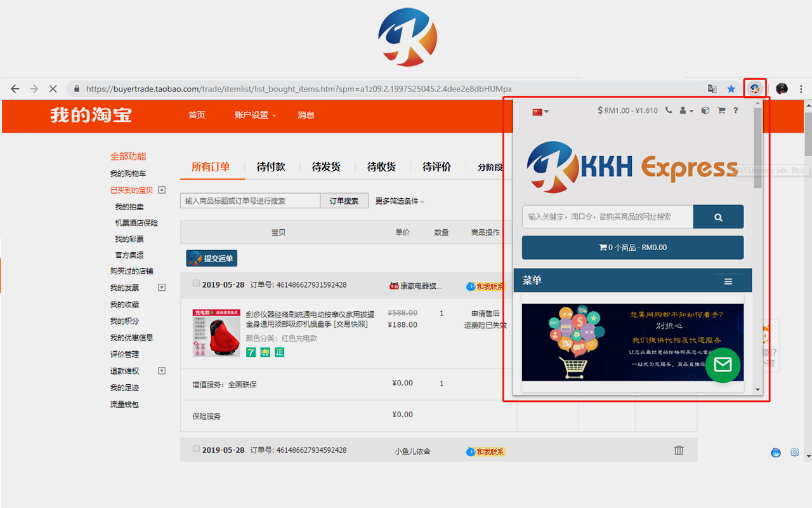The height and width of the screenshot is (508, 812).
Task: Click the product title 刮痧仪器经络刷
Action: [310, 319]
